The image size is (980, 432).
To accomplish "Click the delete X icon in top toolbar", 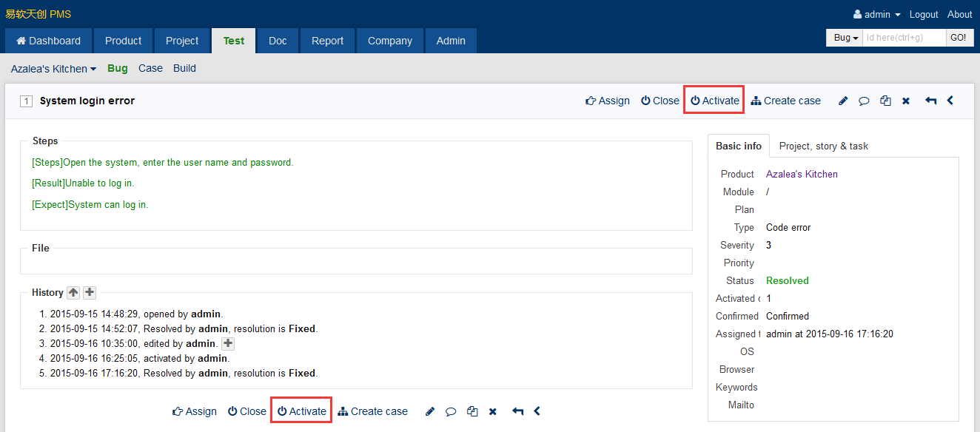I will [905, 101].
